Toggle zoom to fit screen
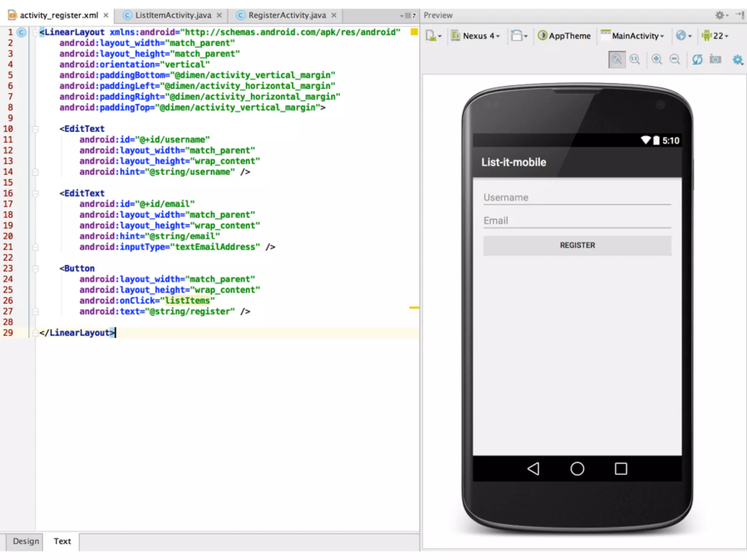The image size is (747, 560). 617,59
